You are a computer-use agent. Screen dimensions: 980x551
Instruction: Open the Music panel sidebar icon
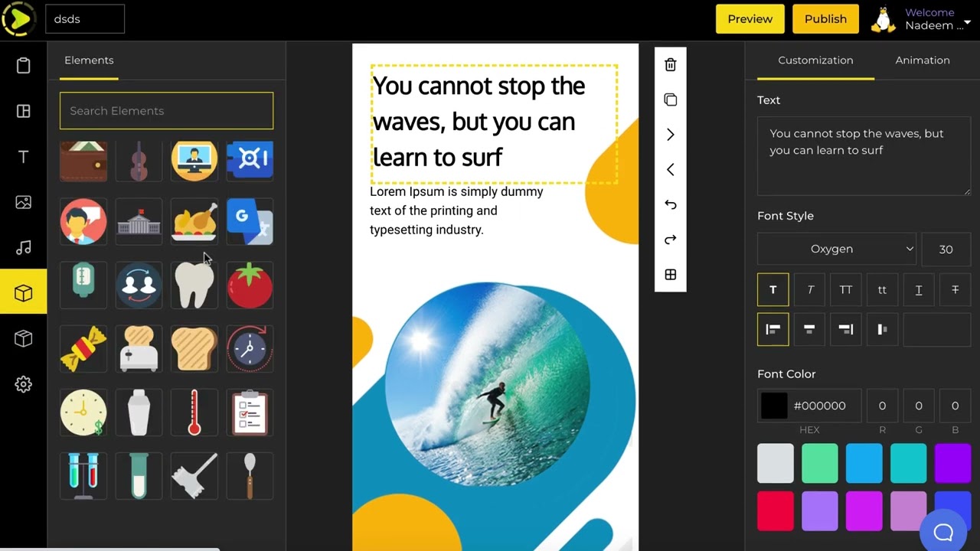[23, 247]
